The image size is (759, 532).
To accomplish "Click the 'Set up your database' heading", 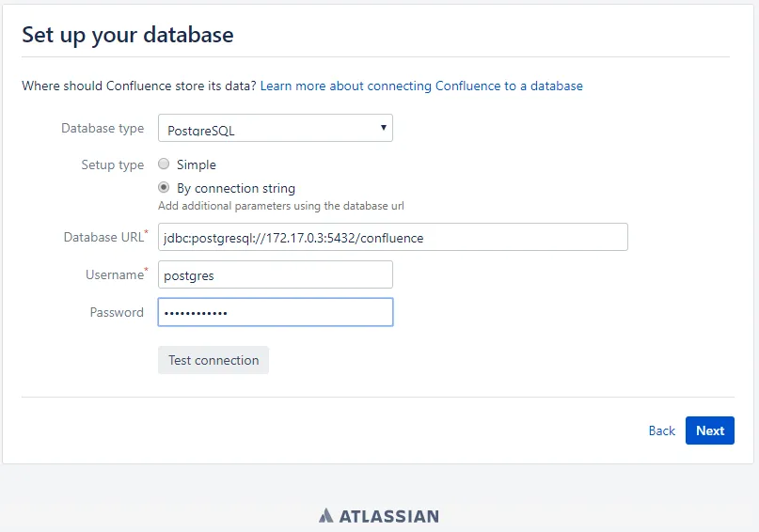I will coord(128,35).
